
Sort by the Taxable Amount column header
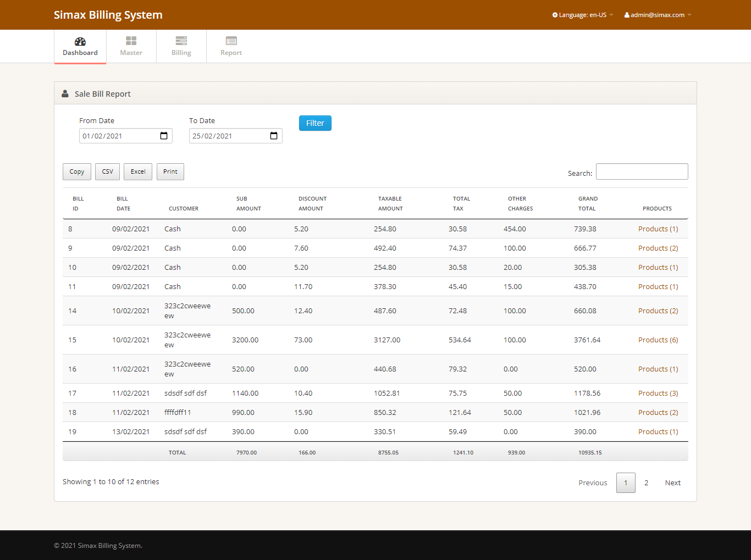[390, 203]
